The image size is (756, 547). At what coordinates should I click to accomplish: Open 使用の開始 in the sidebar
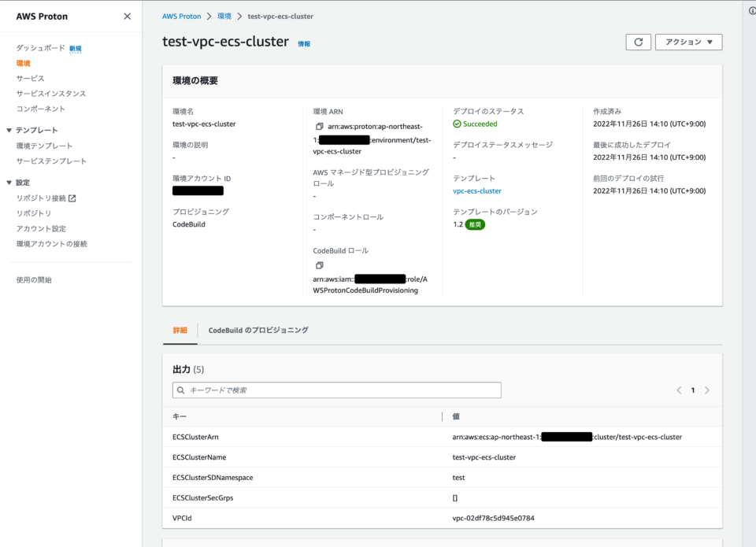(34, 279)
